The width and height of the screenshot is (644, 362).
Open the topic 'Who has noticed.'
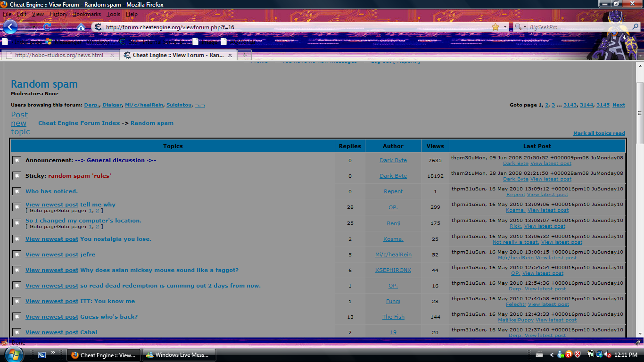point(52,191)
